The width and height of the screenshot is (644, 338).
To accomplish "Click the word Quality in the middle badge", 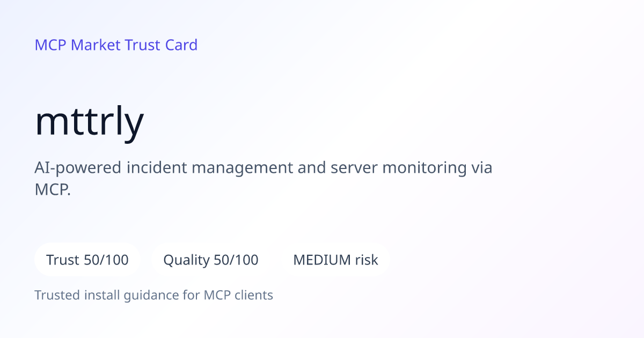I will click(186, 260).
